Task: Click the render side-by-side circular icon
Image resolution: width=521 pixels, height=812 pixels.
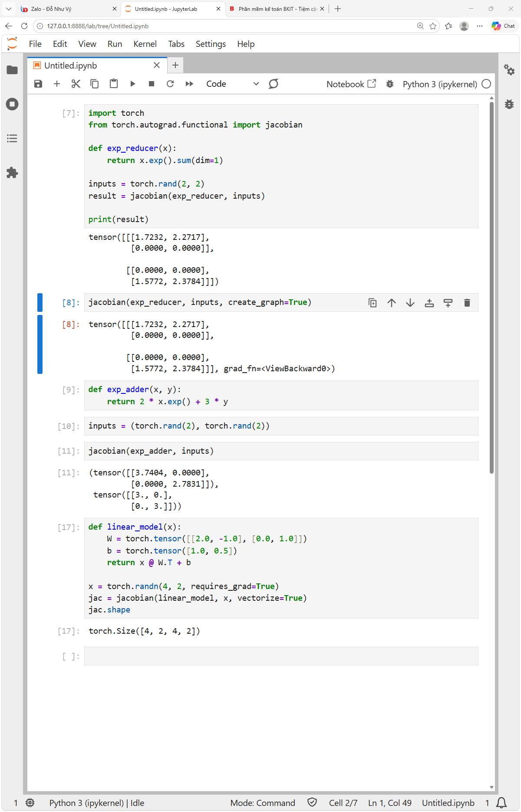Action: point(274,84)
